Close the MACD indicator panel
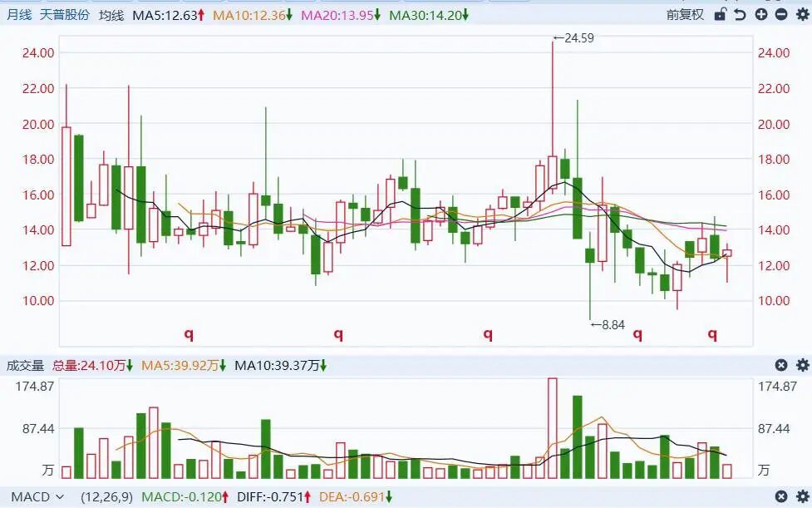This screenshot has height=508, width=812. [781, 497]
